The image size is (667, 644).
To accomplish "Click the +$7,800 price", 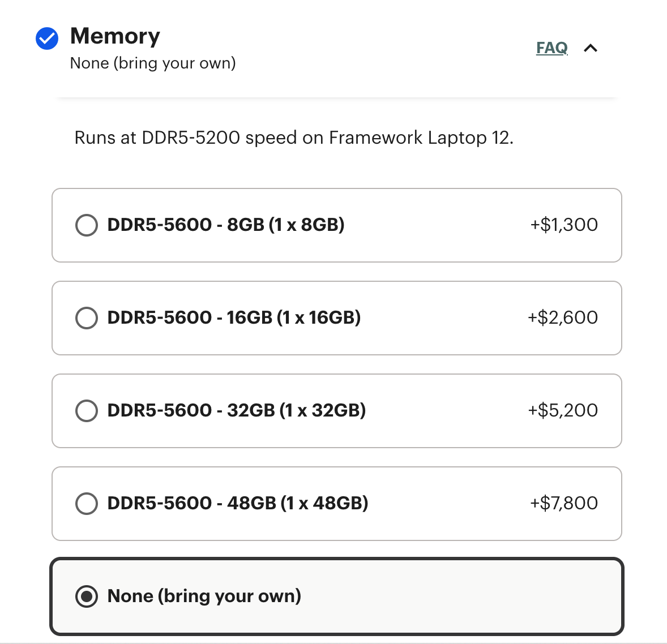I will click(564, 504).
